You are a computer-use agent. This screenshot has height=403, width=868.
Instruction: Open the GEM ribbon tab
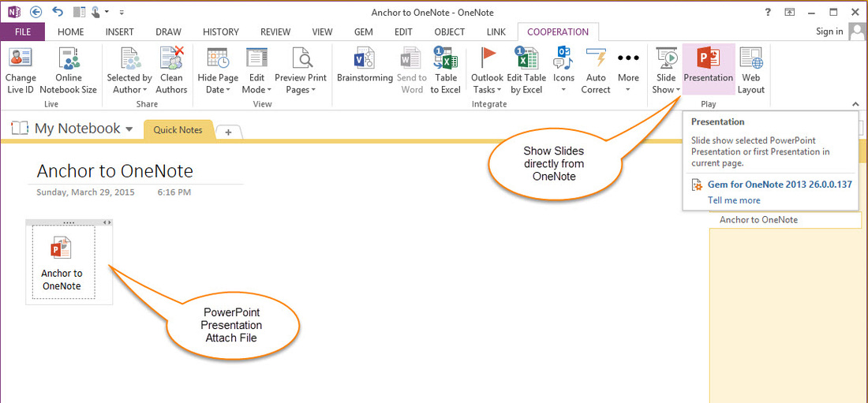point(363,32)
